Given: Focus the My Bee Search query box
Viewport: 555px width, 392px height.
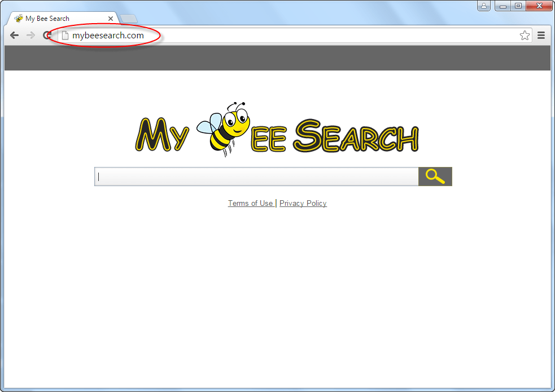Looking at the screenshot, I should [x=256, y=177].
